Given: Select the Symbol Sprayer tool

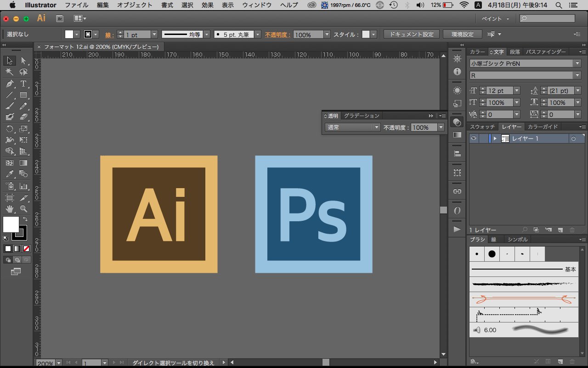Looking at the screenshot, I should pos(10,186).
